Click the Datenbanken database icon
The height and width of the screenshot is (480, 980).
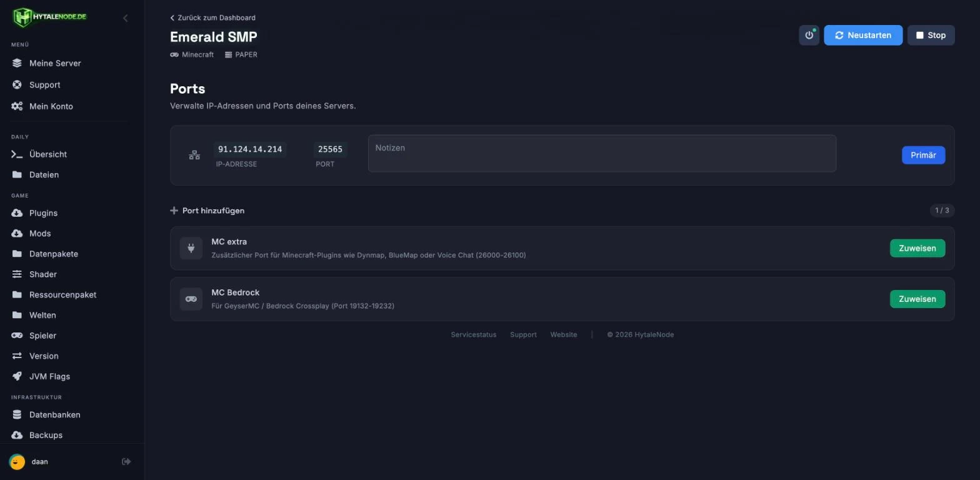pos(17,414)
